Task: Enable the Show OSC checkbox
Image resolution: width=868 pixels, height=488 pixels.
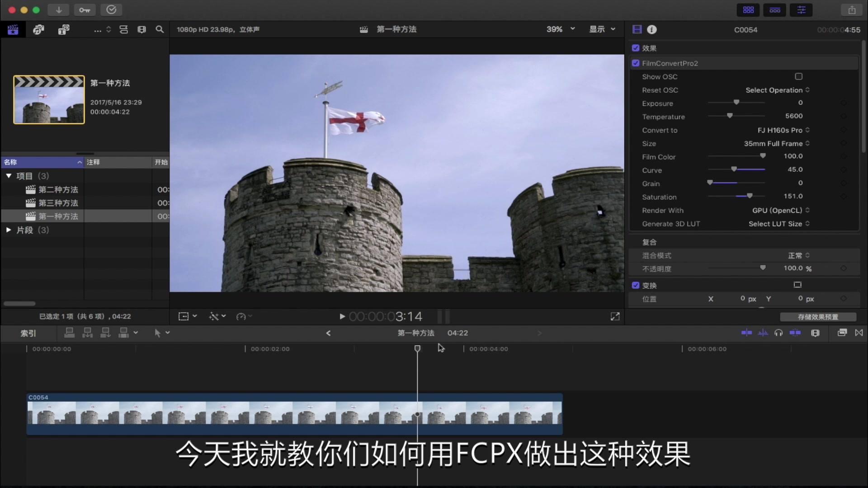Action: tap(798, 76)
